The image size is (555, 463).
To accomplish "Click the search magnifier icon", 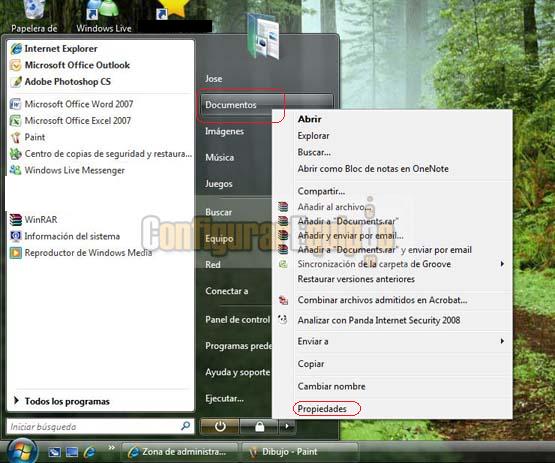I will tap(185, 426).
